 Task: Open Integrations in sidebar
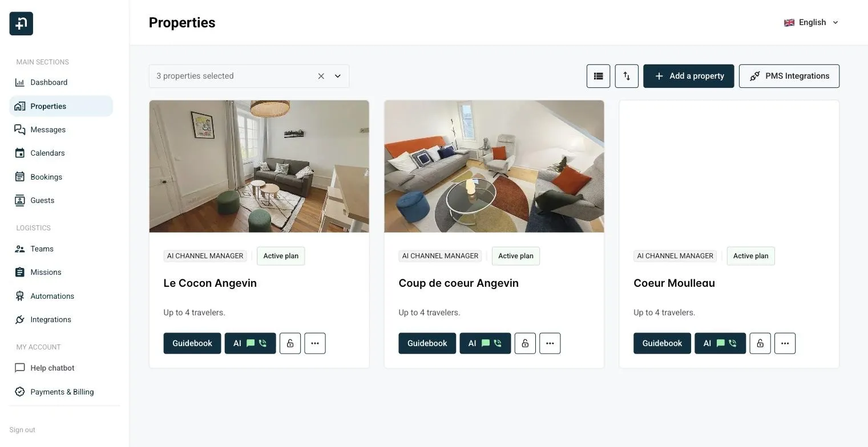click(x=61, y=320)
